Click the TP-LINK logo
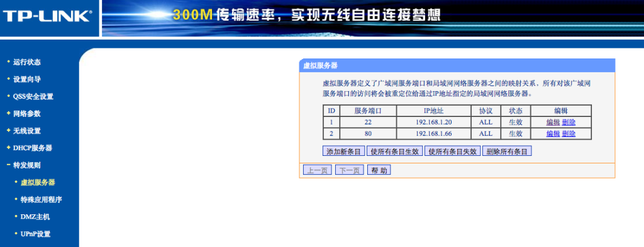 (47, 16)
